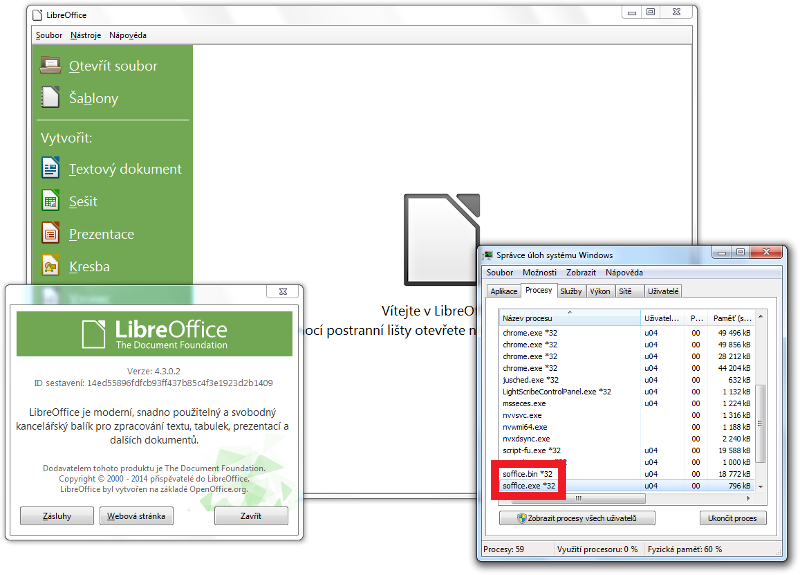Click the Otevřít soubor link
800x575 pixels.
[x=113, y=66]
